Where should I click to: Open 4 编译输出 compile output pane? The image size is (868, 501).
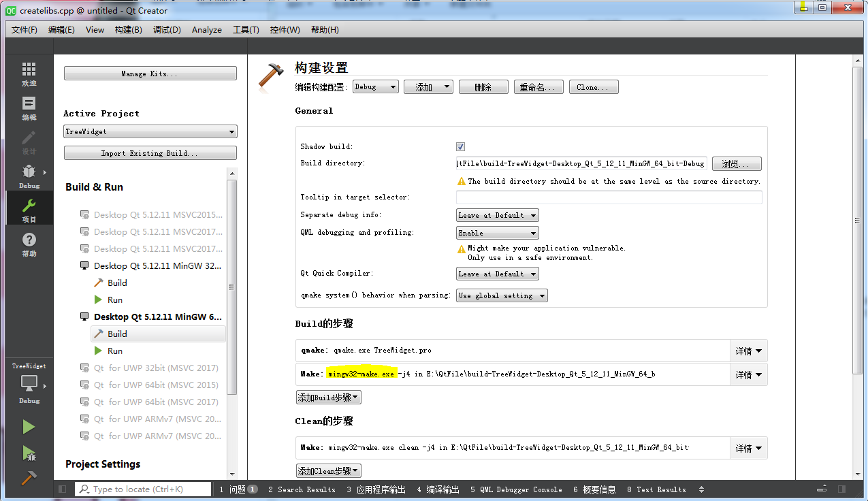tap(438, 489)
